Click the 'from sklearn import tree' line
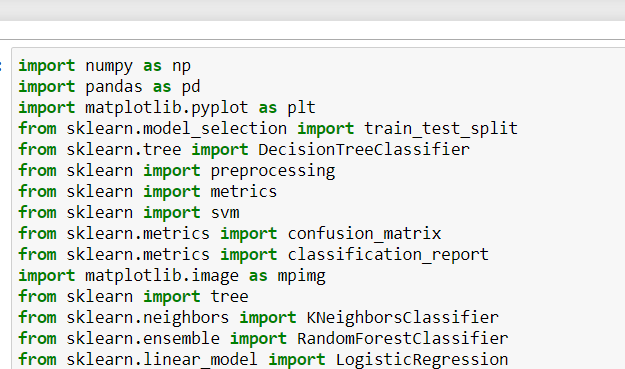Image resolution: width=625 pixels, height=369 pixels. point(133,296)
